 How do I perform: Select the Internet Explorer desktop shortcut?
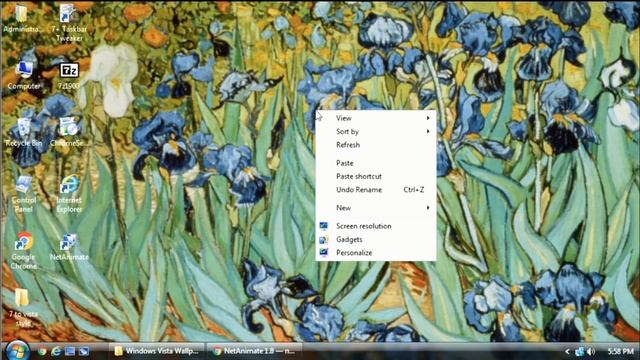pos(69,194)
